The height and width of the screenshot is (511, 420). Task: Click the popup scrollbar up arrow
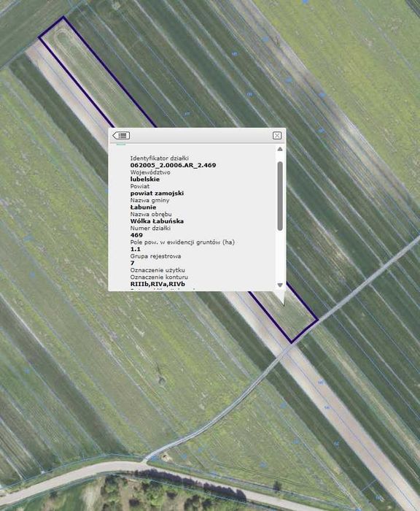[280, 149]
